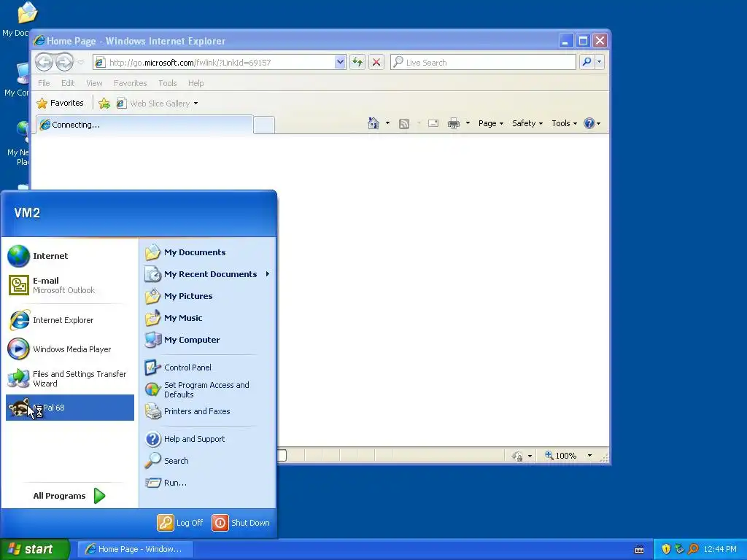747x560 pixels.
Task: Launch the raccoon Pal 68 program
Action: (70, 408)
